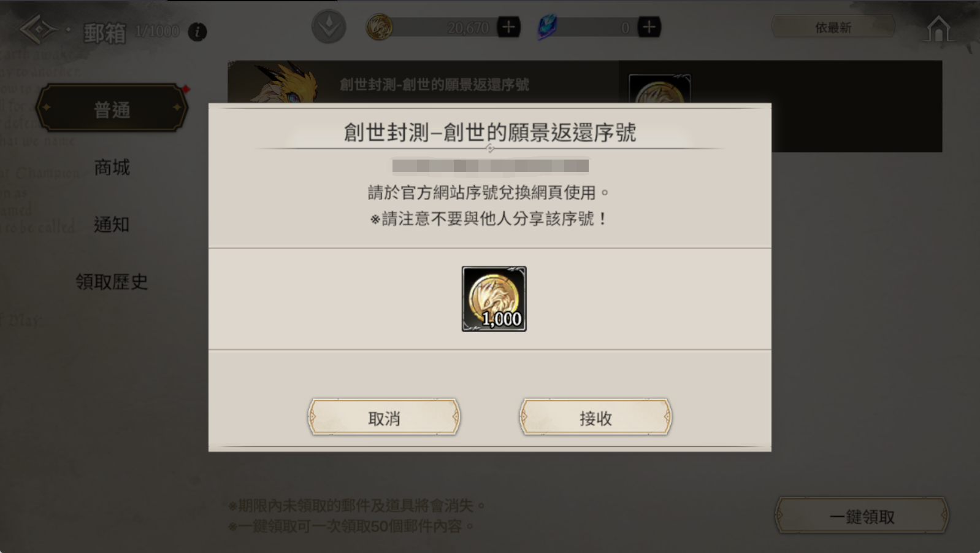Tap the gold coin currency icon
Screen dimensions: 980x553
click(379, 27)
